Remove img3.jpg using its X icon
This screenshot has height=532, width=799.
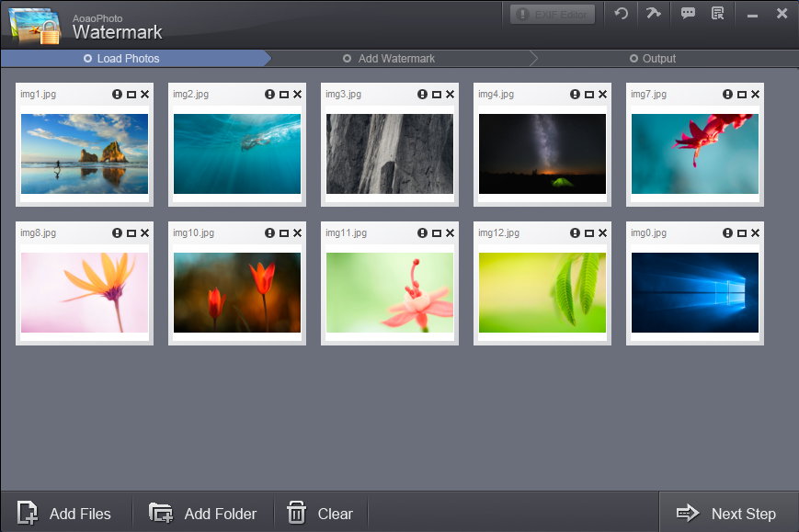tap(450, 95)
